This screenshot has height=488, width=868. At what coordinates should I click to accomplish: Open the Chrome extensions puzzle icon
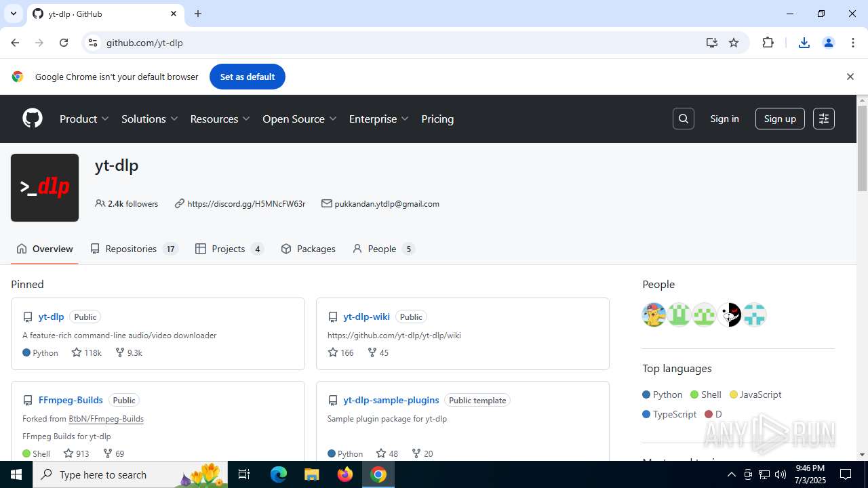(768, 43)
